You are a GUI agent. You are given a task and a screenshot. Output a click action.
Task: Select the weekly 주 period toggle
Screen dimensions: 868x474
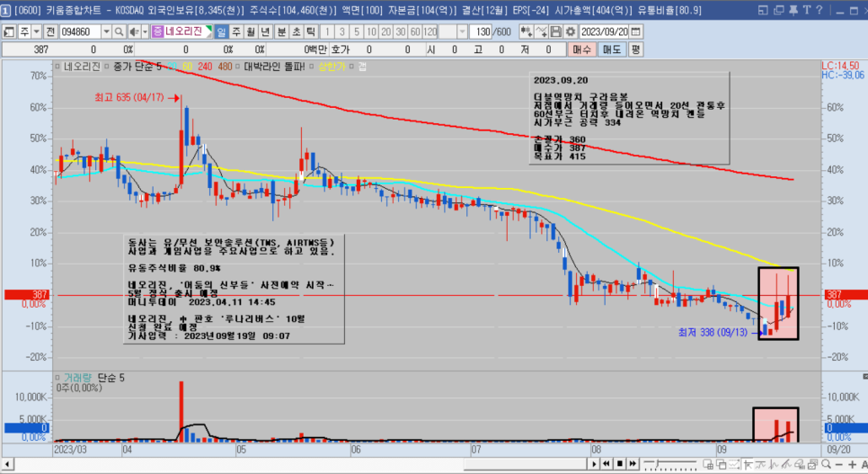[x=236, y=31]
